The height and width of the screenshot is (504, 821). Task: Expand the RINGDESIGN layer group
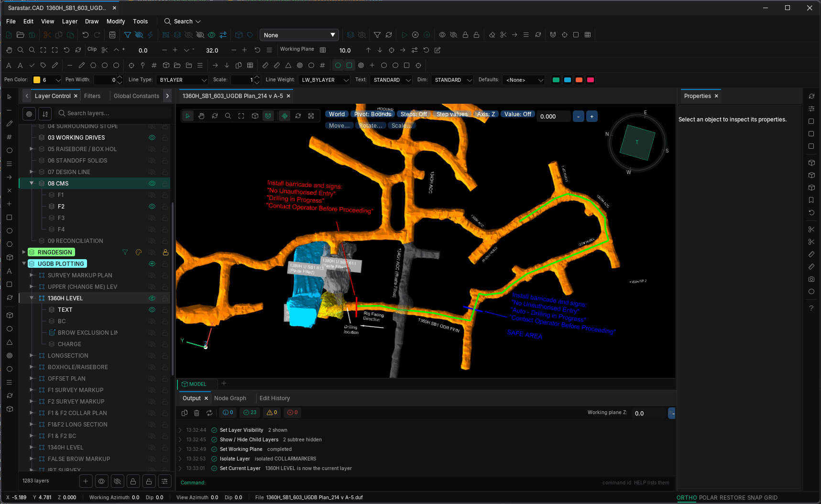23,252
